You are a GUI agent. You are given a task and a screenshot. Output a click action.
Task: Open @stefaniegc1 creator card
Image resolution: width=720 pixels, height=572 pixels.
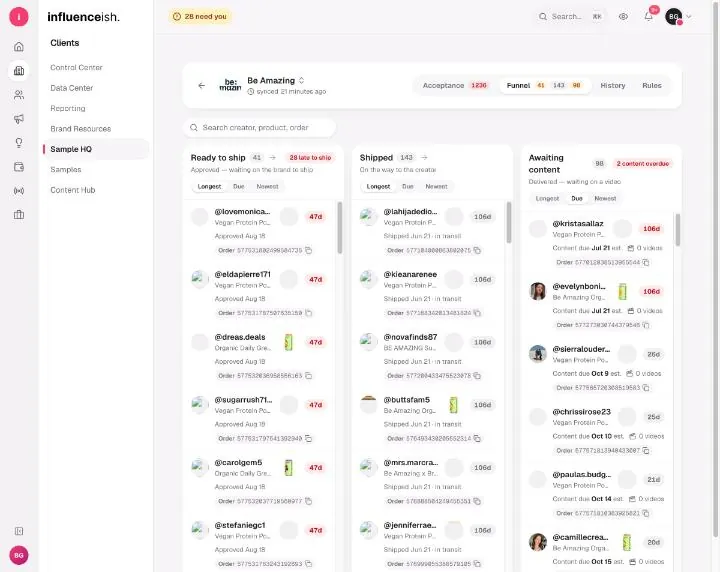pos(259,544)
